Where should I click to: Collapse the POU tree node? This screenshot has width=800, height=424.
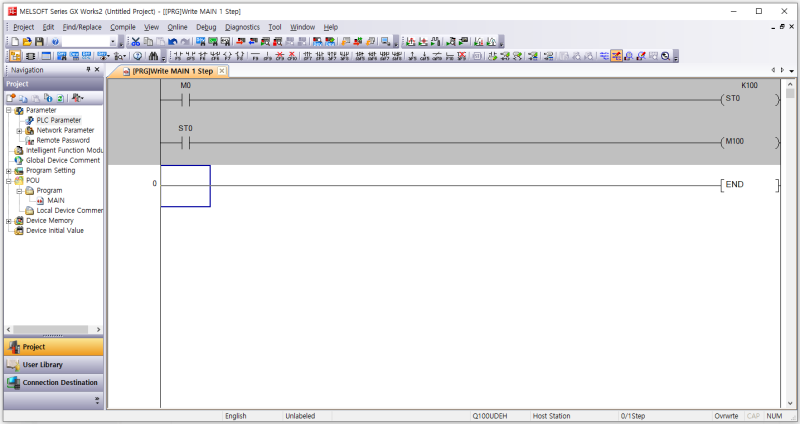click(9, 180)
